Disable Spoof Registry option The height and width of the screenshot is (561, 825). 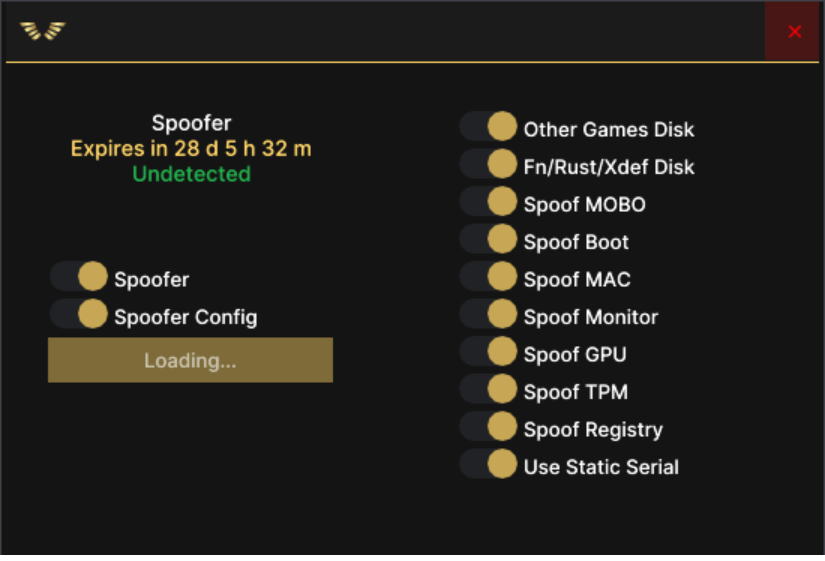coord(489,427)
